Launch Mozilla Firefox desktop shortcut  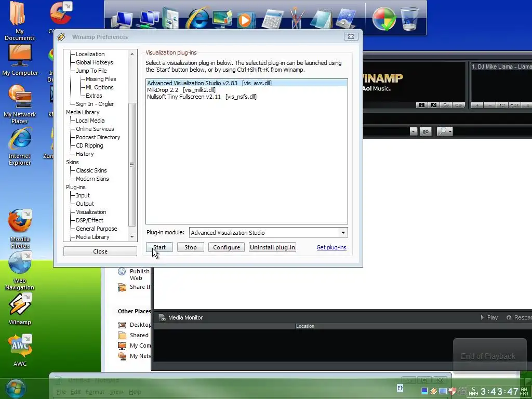tap(20, 229)
